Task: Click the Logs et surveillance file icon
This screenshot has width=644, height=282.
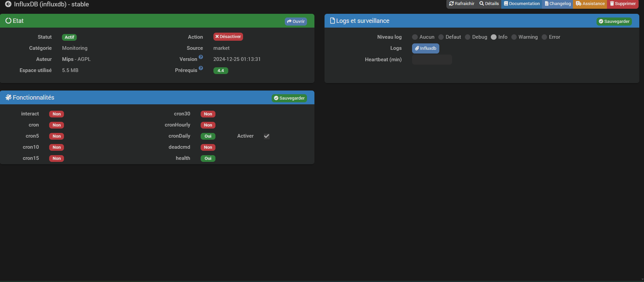Action: point(333,21)
